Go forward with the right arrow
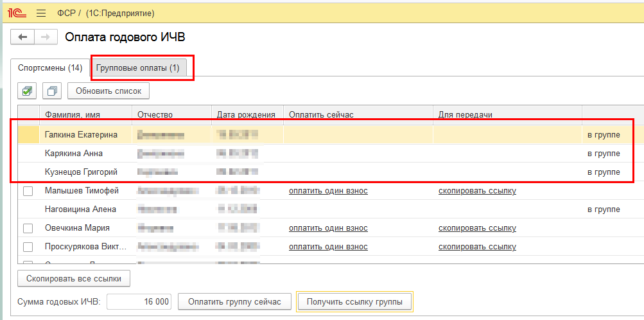The height and width of the screenshot is (320, 644). click(x=44, y=37)
